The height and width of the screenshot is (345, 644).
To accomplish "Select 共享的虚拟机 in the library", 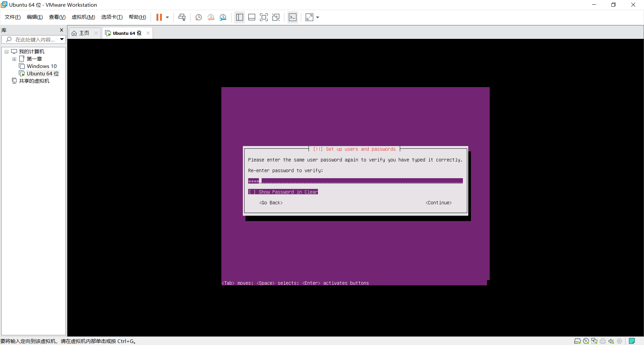I will 34,81.
